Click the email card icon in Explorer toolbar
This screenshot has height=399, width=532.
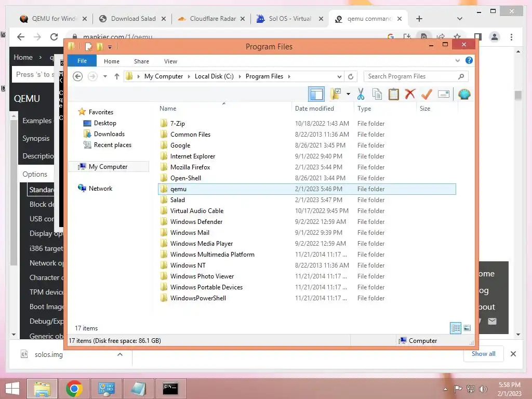pyautogui.click(x=444, y=94)
